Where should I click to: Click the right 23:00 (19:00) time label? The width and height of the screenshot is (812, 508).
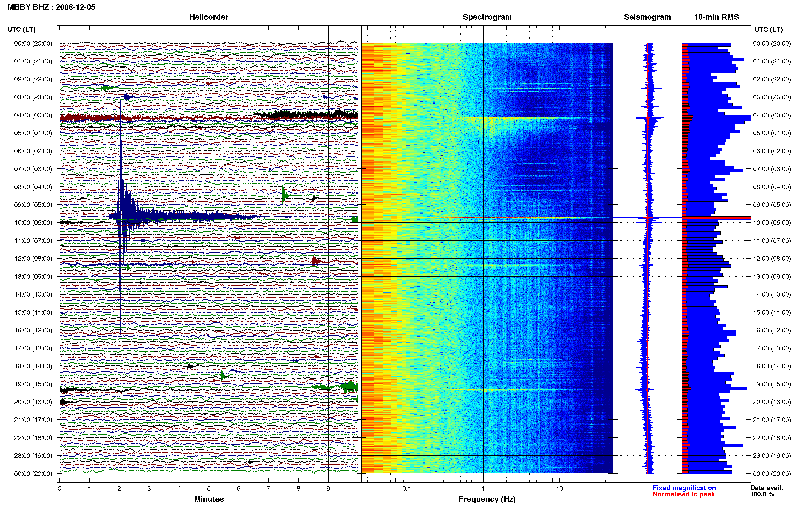pyautogui.click(x=772, y=456)
